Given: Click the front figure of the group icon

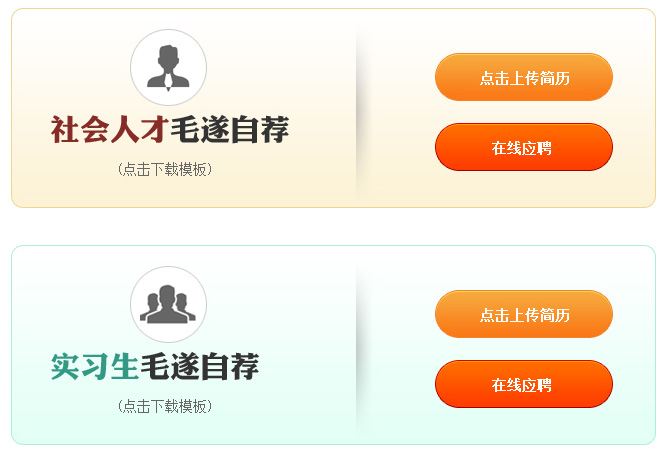Looking at the screenshot, I should tap(168, 309).
